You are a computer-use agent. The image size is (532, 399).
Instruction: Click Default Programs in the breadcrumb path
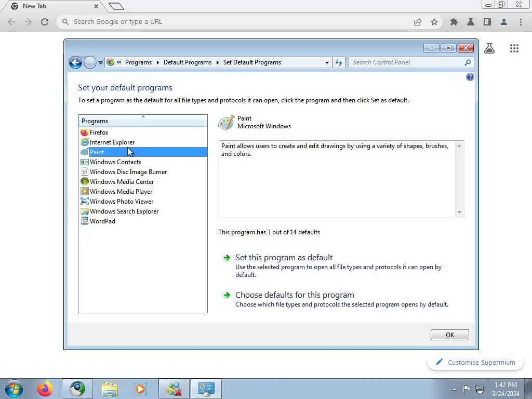coord(187,62)
